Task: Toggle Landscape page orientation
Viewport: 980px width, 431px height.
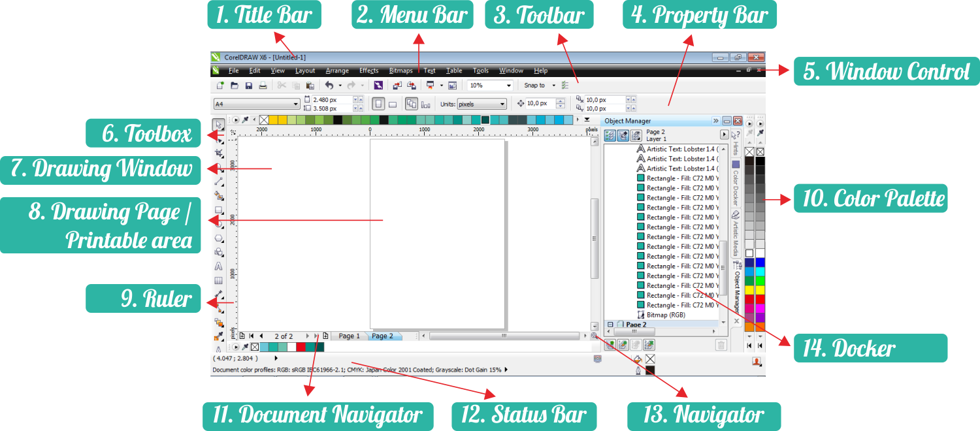Action: 393,104
